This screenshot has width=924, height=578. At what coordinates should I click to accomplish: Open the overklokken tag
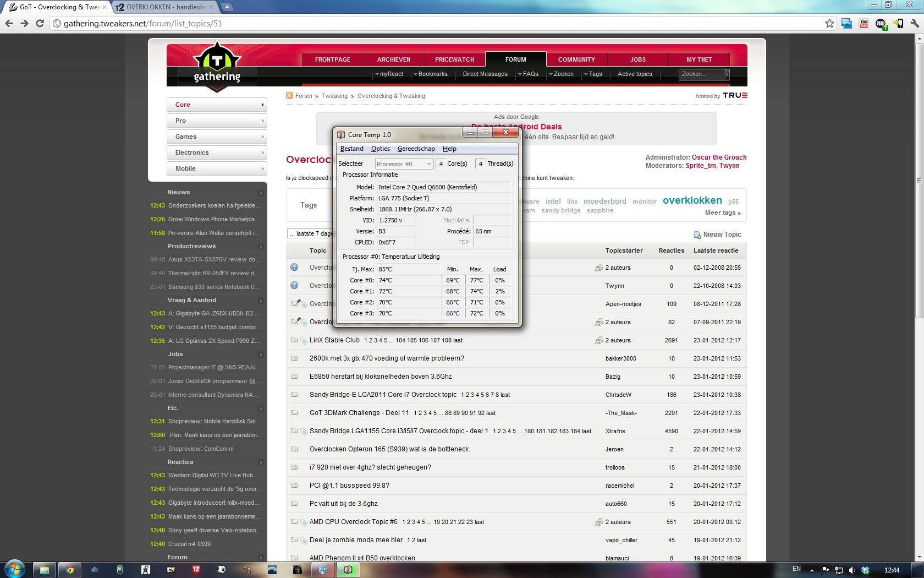coord(692,200)
